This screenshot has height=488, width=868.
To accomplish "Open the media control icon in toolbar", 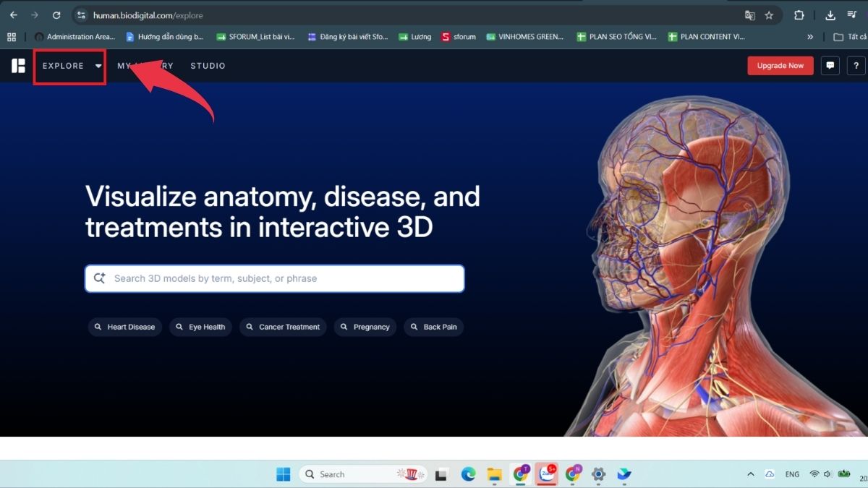I will pos(851,15).
